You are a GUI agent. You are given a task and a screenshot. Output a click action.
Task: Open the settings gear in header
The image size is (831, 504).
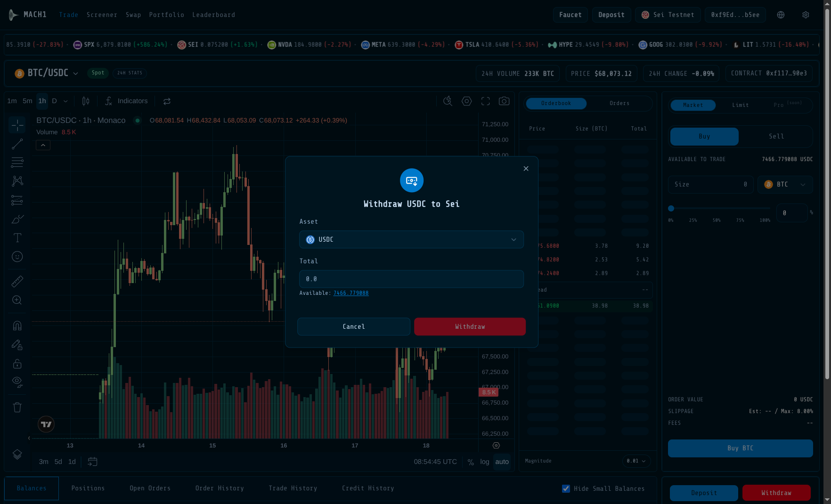tap(806, 15)
